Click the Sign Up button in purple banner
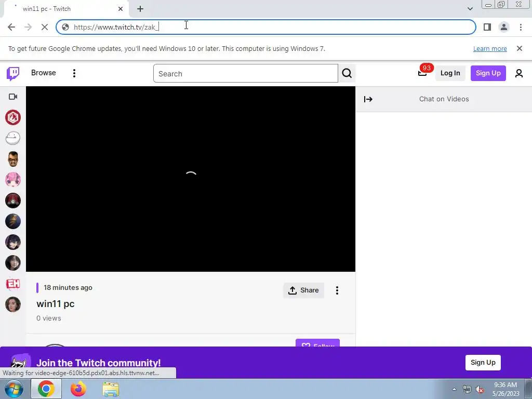532x399 pixels. (483, 362)
